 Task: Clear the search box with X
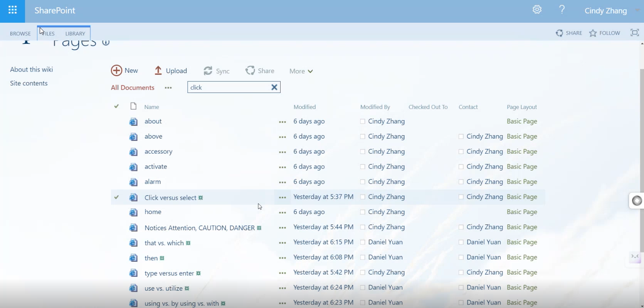coord(274,87)
